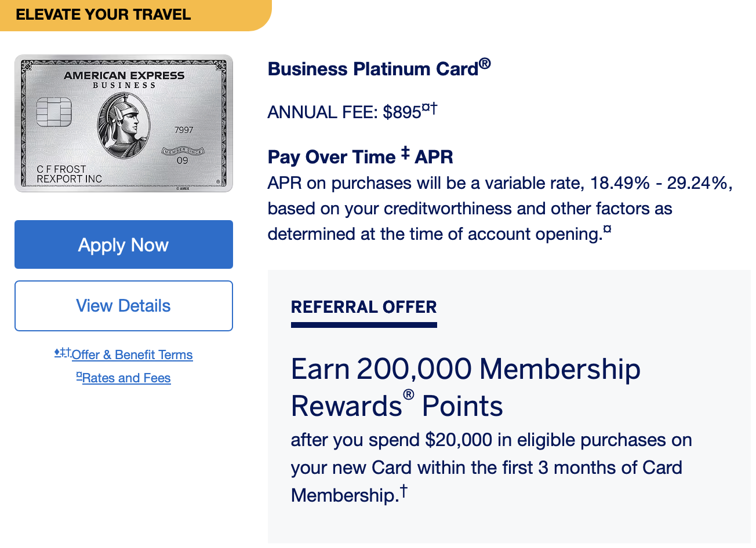Click the footnote symbols after $895 annual fee
This screenshot has width=756, height=548.
pos(430,108)
